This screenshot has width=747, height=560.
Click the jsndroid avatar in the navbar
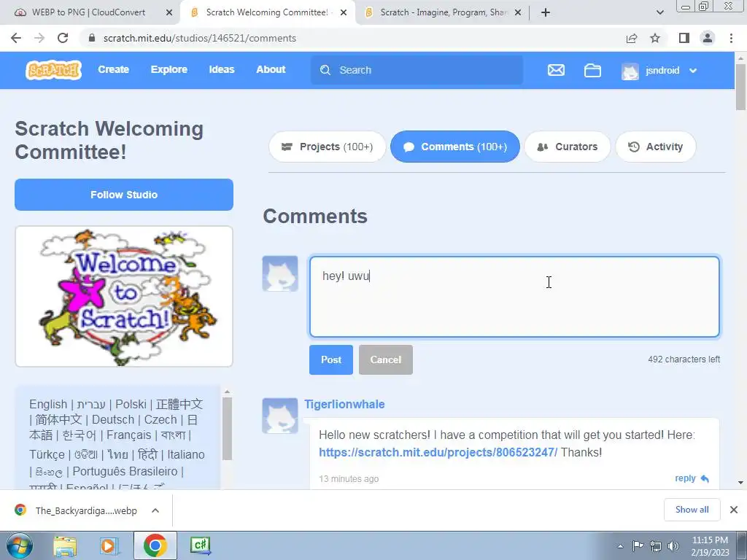click(630, 71)
